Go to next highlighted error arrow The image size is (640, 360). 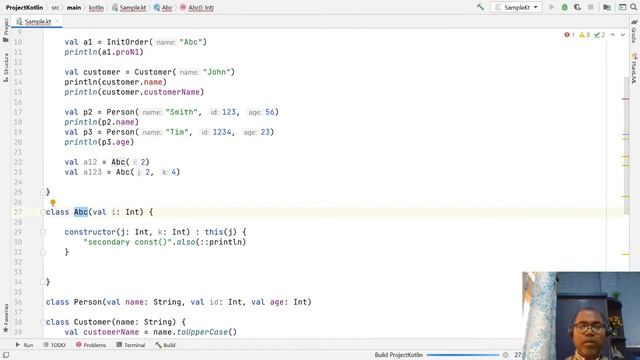623,35
